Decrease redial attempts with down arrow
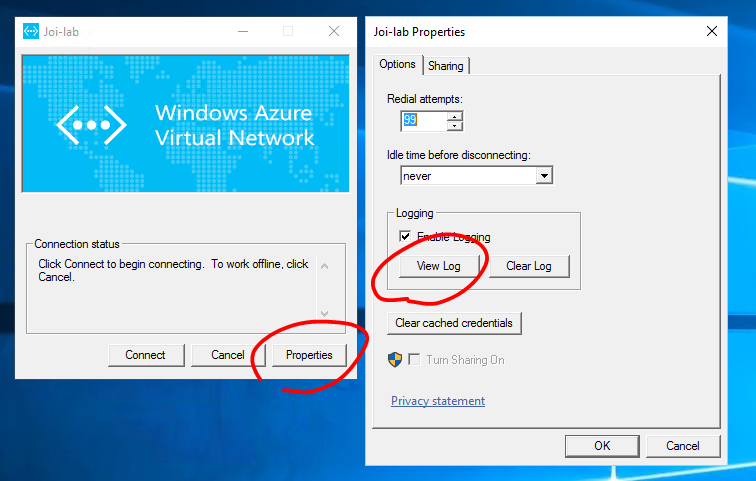This screenshot has width=756, height=481. tap(455, 126)
